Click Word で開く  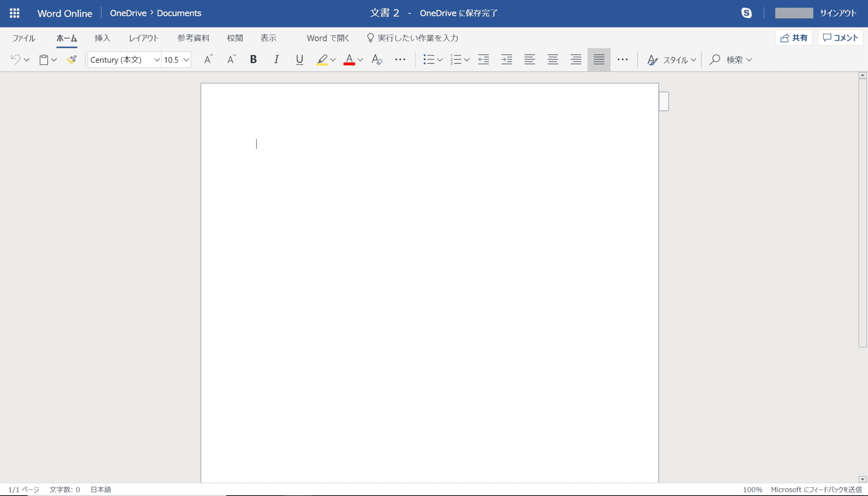[x=327, y=38]
